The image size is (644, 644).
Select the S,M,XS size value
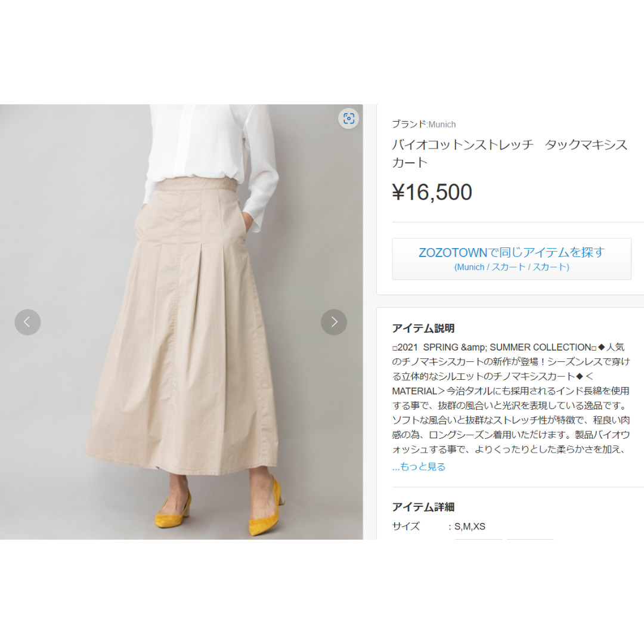pyautogui.click(x=470, y=526)
